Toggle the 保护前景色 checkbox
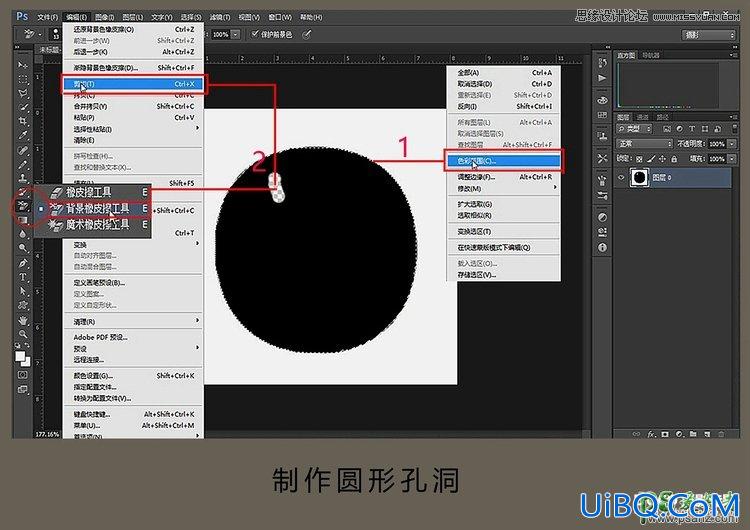The width and height of the screenshot is (750, 530). pos(254,34)
